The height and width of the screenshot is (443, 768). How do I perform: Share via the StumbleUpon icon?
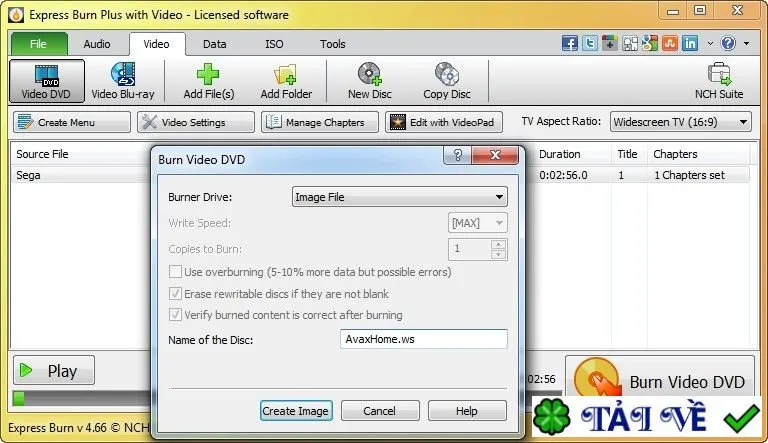[670, 44]
